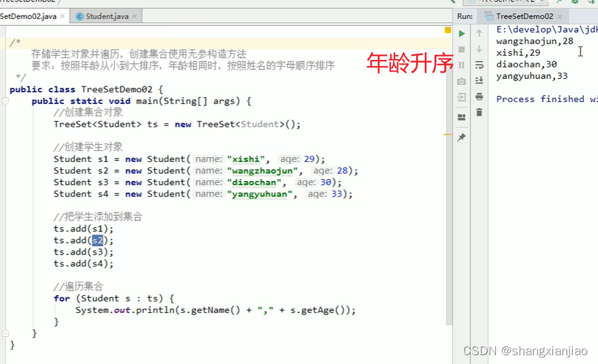Image resolution: width=598 pixels, height=364 pixels.
Task: Click the Pause output icon in Run panel
Action: (x=462, y=65)
